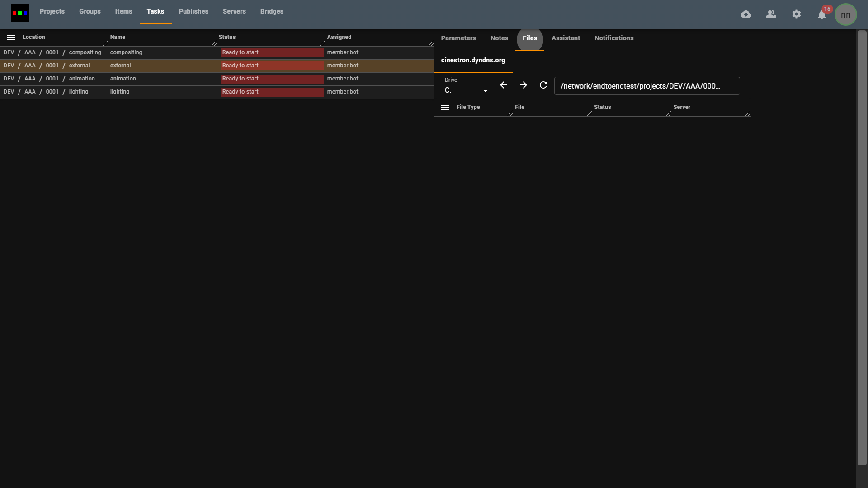This screenshot has width=868, height=488.
Task: Click the 'nn' user avatar
Action: (845, 14)
